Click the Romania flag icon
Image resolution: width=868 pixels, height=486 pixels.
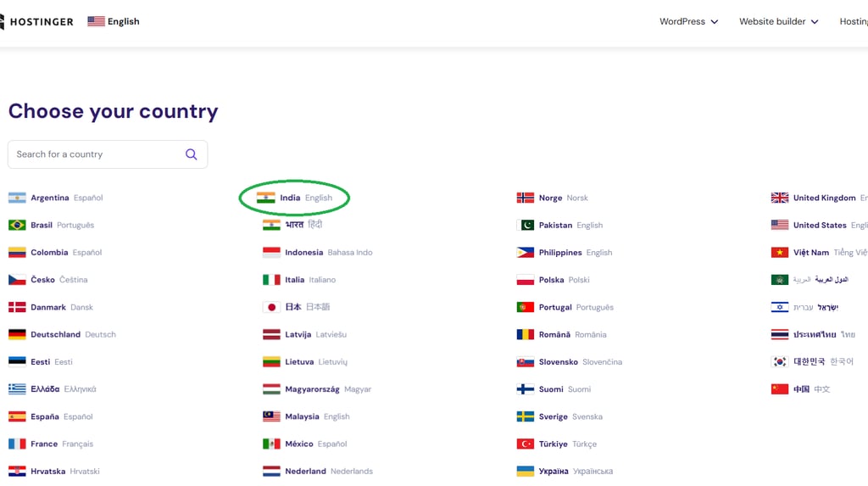click(526, 334)
